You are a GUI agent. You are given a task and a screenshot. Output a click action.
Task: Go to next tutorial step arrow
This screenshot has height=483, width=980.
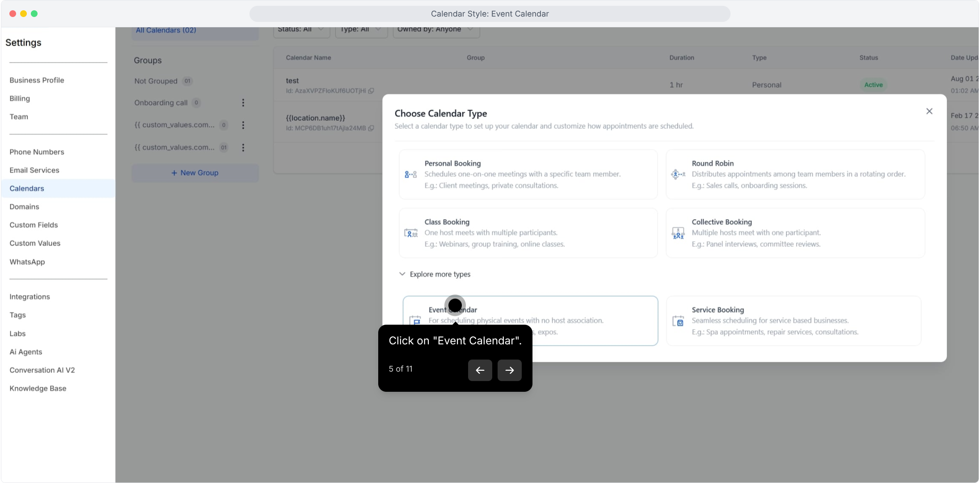[509, 370]
